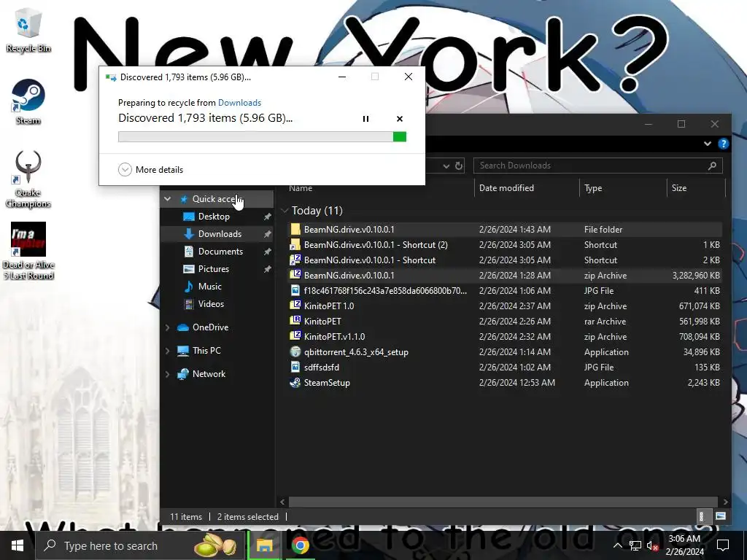The height and width of the screenshot is (560, 747).
Task: Click the qbittorrent_4.6.3_x64_setup installer icon
Action: click(295, 352)
